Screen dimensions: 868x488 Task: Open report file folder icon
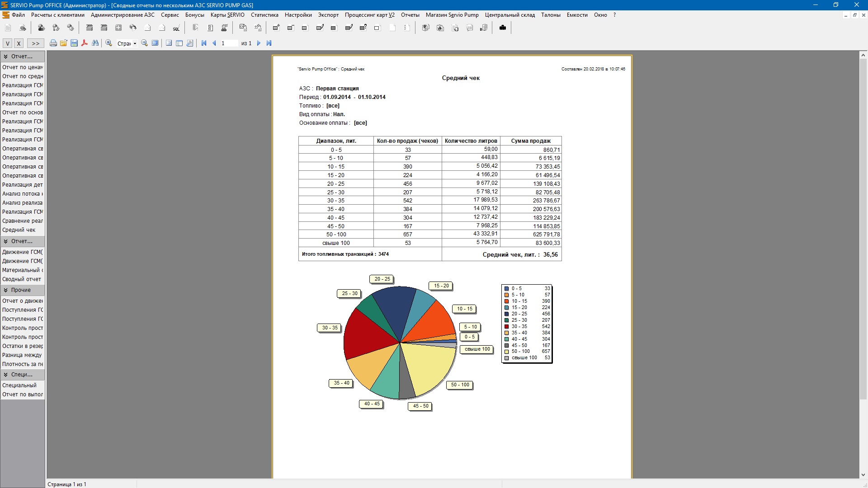[x=63, y=43]
